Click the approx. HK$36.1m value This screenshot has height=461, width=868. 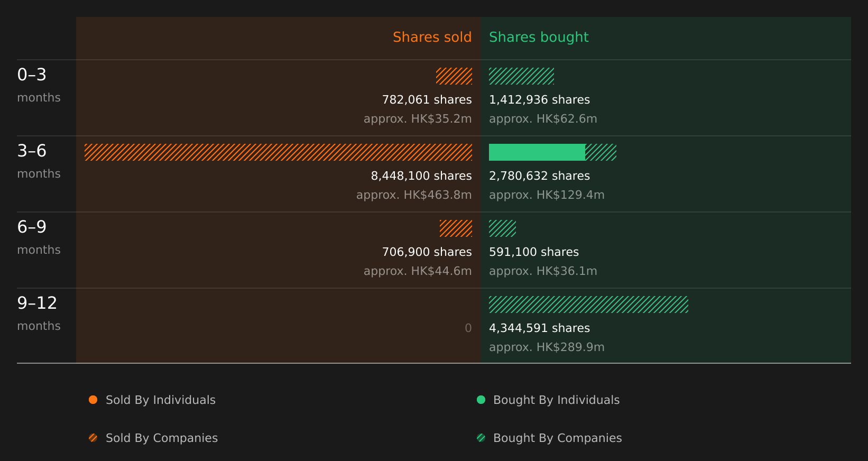pyautogui.click(x=543, y=271)
